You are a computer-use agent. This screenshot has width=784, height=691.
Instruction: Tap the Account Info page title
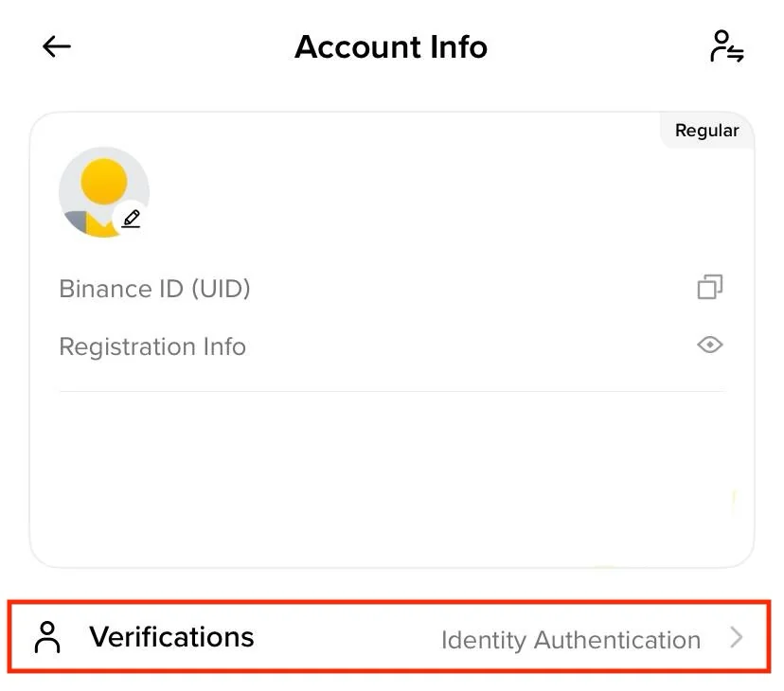391,47
